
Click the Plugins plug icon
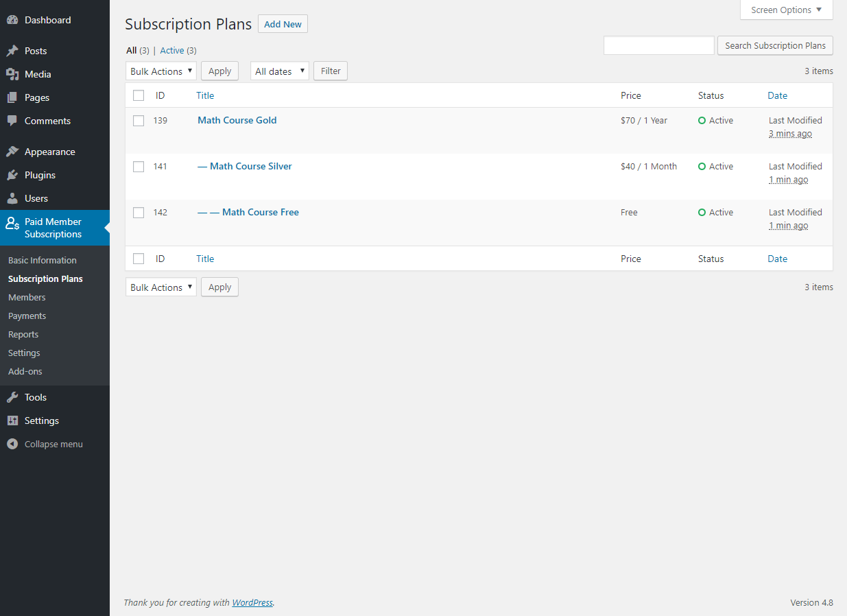[x=14, y=174]
